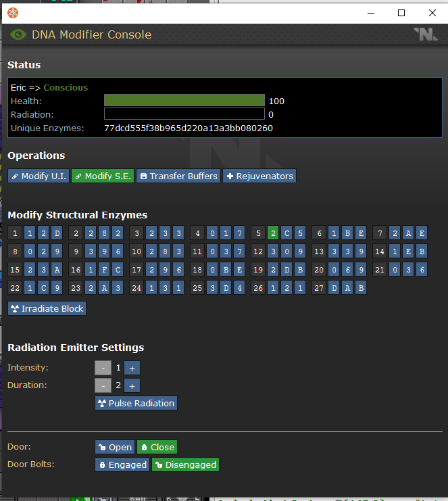Engage the door bolts
This screenshot has height=501, width=448.
122,464
